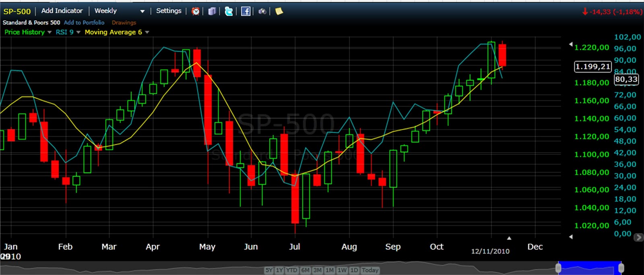
Task: Open the Drawings link
Action: 124,23
